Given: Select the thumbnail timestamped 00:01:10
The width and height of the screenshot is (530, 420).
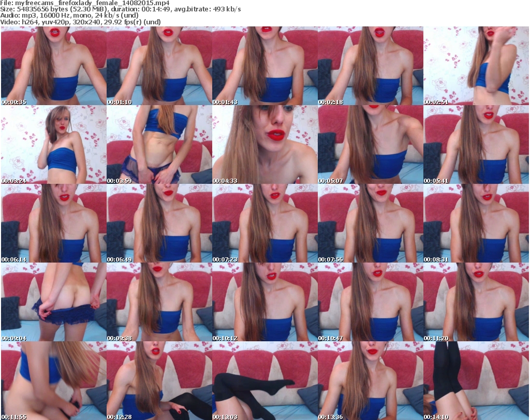Looking at the screenshot, I should 159,66.
